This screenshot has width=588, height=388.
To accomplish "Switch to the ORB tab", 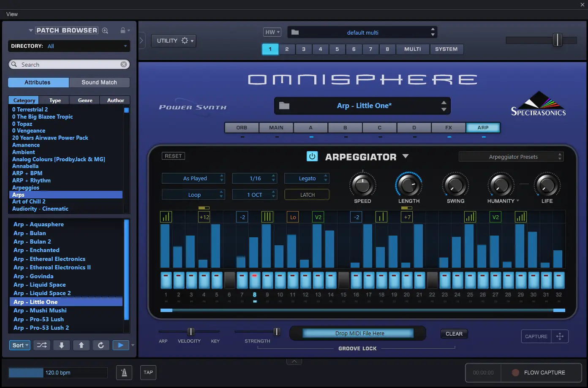I will [242, 128].
